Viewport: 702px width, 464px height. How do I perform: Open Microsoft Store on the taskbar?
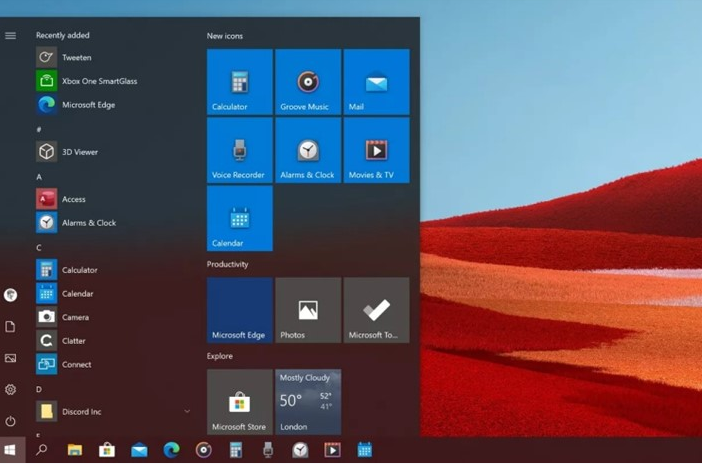click(107, 450)
